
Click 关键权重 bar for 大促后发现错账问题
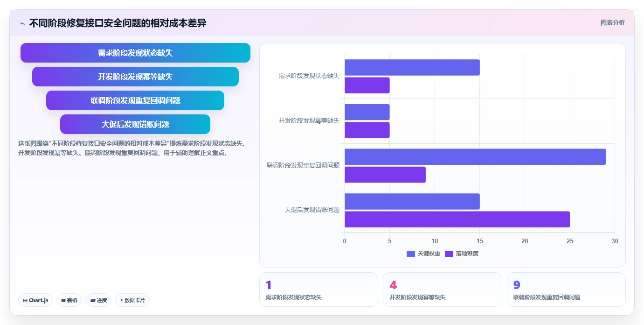pos(412,201)
